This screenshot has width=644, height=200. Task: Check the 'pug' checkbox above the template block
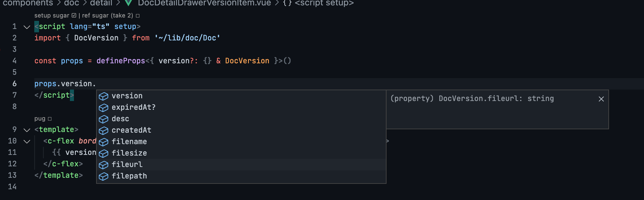[x=49, y=119]
